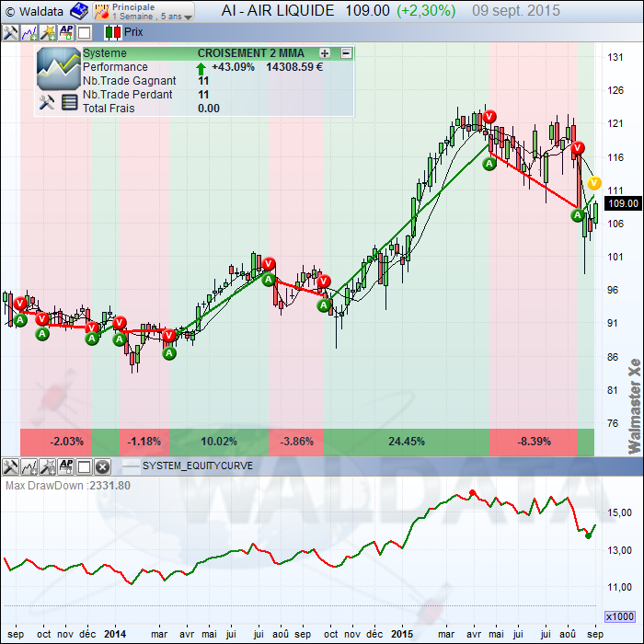
Task: Maximize the equity curve pane window icon
Action: pyautogui.click(x=85, y=467)
